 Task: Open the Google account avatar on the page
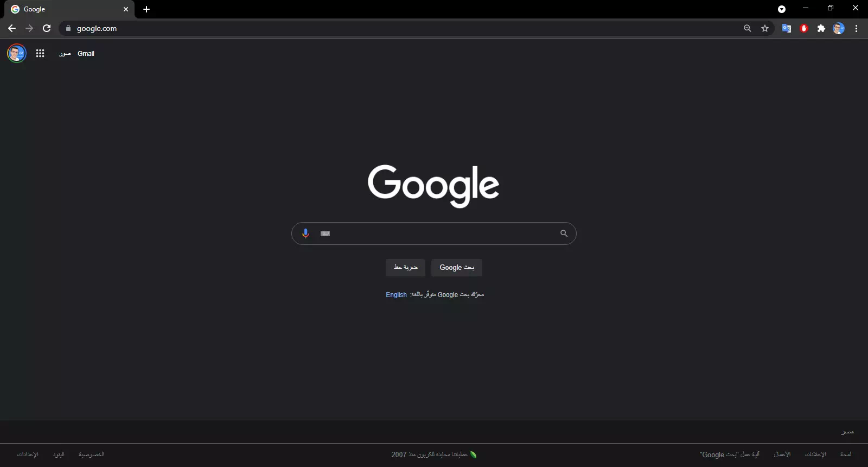(x=17, y=53)
